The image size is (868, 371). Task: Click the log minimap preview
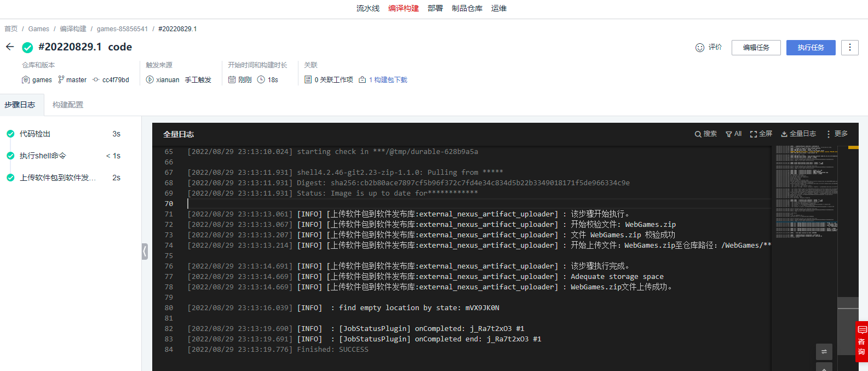pyautogui.click(x=806, y=192)
